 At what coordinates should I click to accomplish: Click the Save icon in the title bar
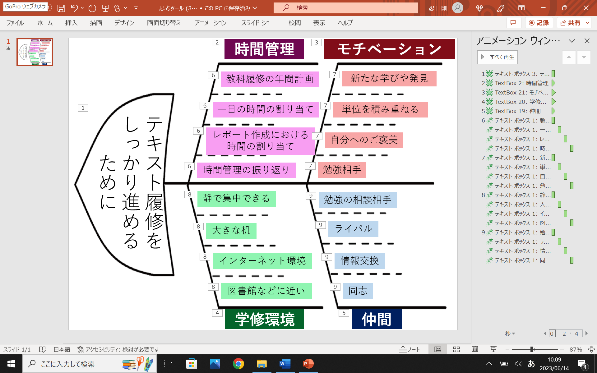tap(62, 8)
